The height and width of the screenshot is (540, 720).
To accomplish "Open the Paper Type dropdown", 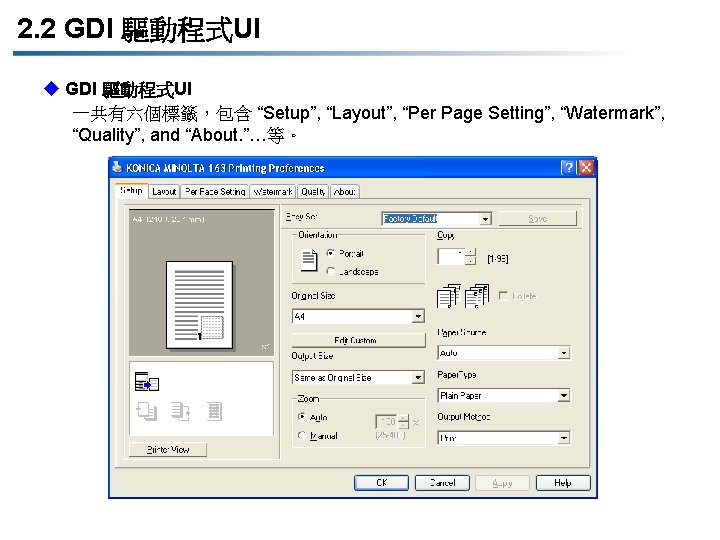I will 564,395.
